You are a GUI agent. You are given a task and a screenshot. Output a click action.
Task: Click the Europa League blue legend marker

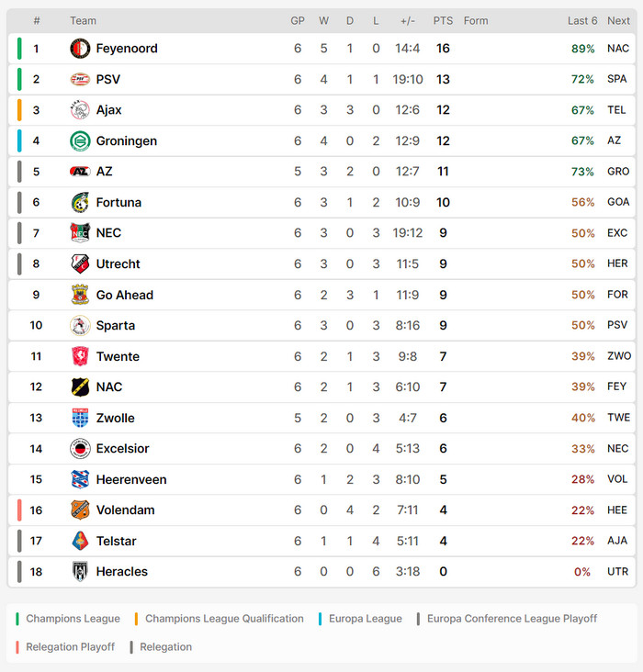(x=321, y=619)
